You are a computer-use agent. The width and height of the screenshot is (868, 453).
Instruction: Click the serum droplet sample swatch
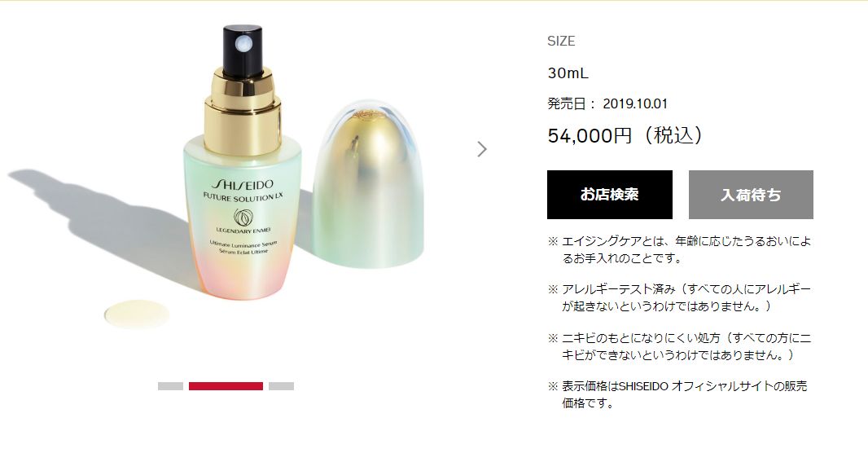(137, 314)
